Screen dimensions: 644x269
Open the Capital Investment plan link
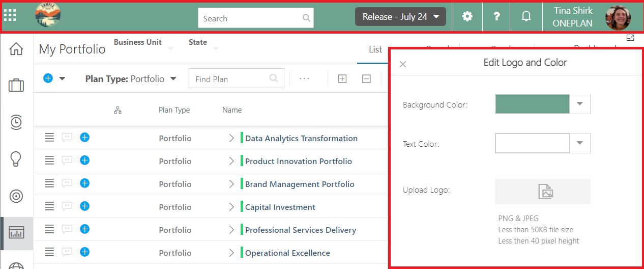[280, 207]
